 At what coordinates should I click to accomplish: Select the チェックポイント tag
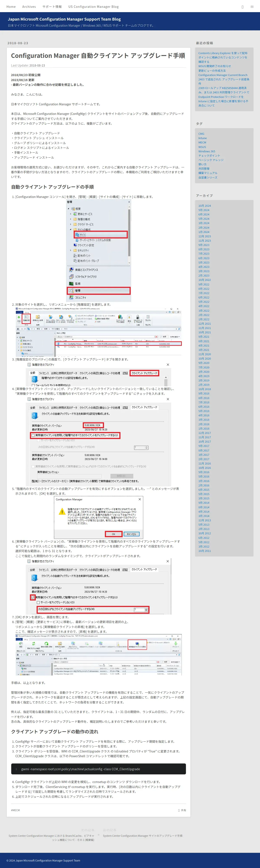(x=209, y=156)
